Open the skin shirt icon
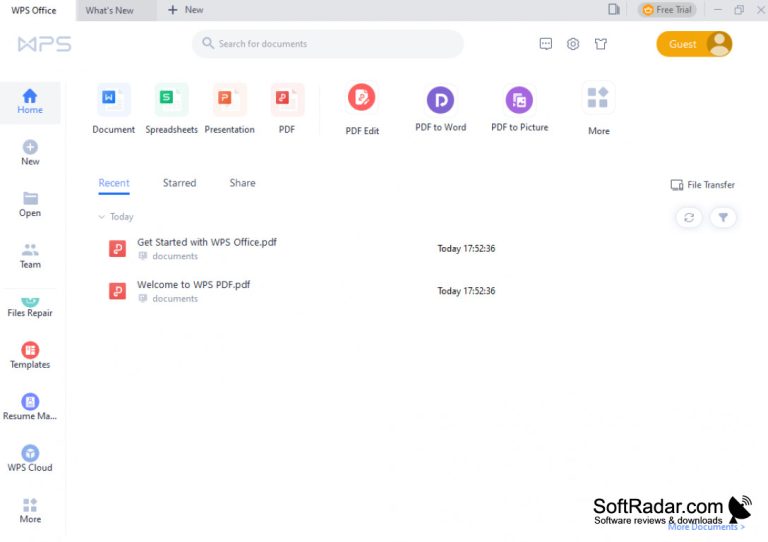 [601, 44]
